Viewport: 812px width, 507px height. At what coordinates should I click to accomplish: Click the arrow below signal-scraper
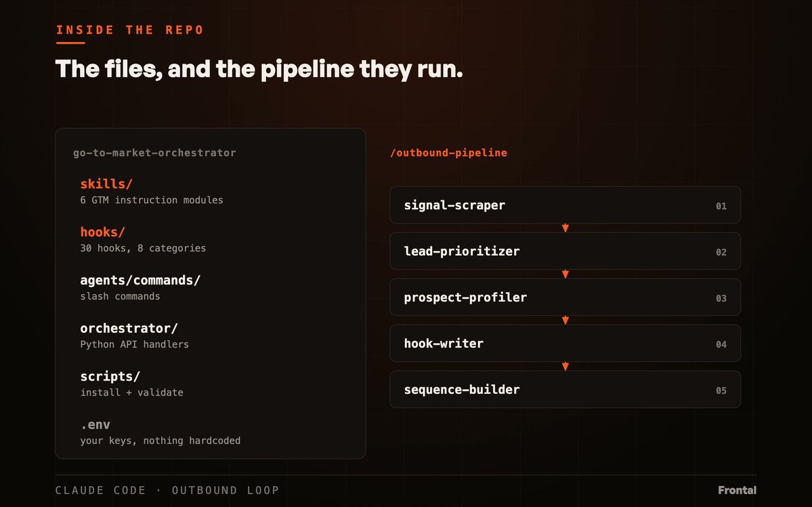point(565,228)
